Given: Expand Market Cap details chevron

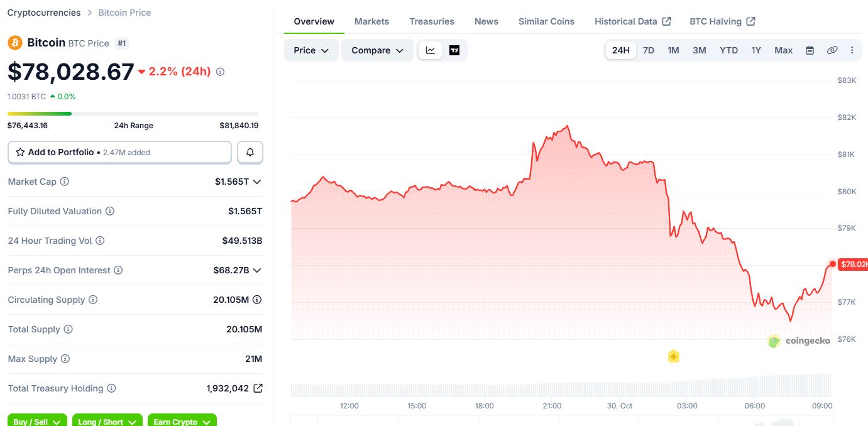Looking at the screenshot, I should click(256, 182).
